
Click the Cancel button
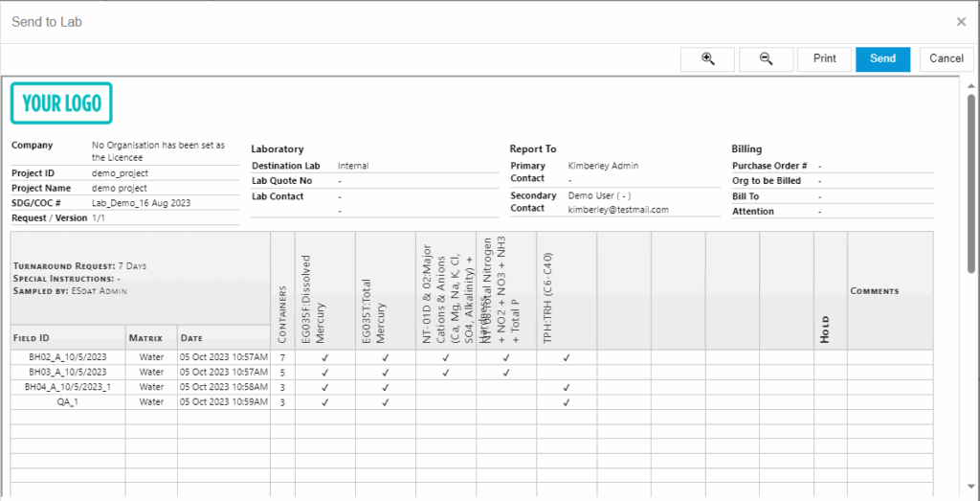(x=947, y=59)
